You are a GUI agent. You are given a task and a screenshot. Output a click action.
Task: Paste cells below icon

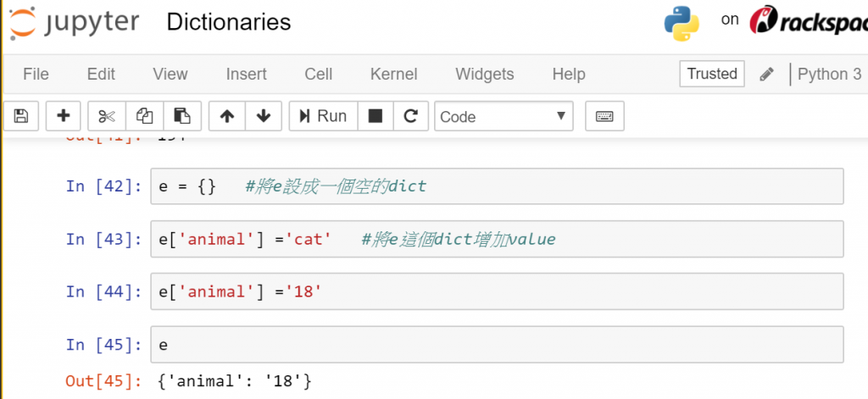click(x=181, y=116)
